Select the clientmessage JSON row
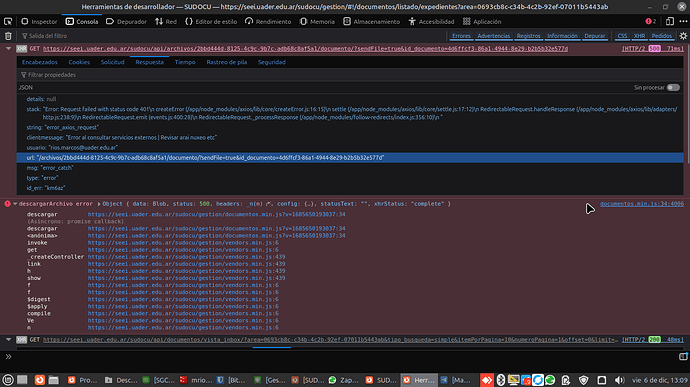The height and width of the screenshot is (387, 690). (x=350, y=137)
